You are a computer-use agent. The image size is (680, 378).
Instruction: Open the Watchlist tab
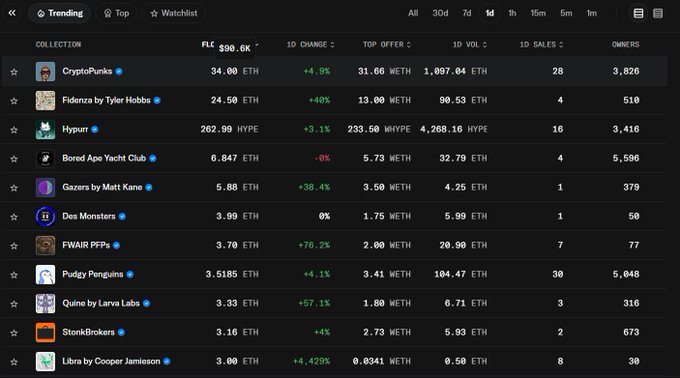click(173, 13)
